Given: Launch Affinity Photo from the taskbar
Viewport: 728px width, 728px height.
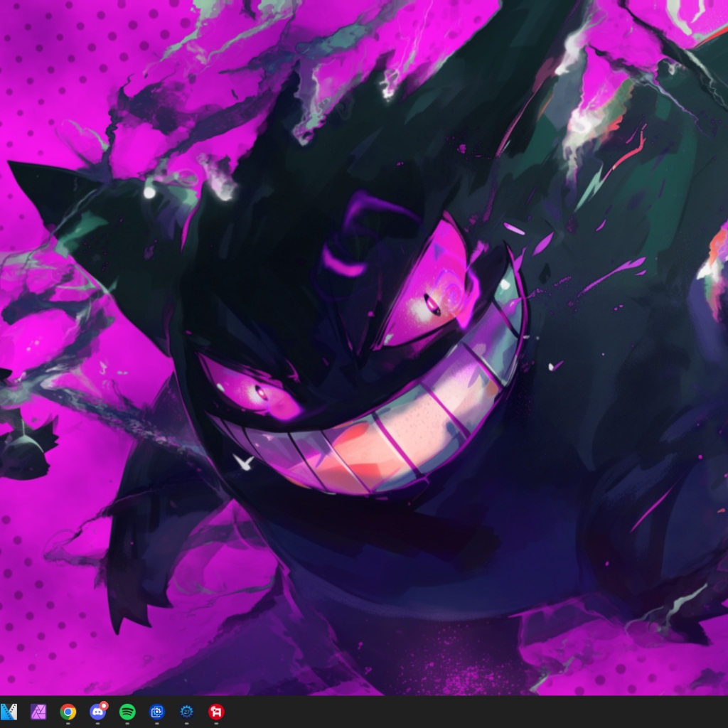Looking at the screenshot, I should [x=38, y=711].
